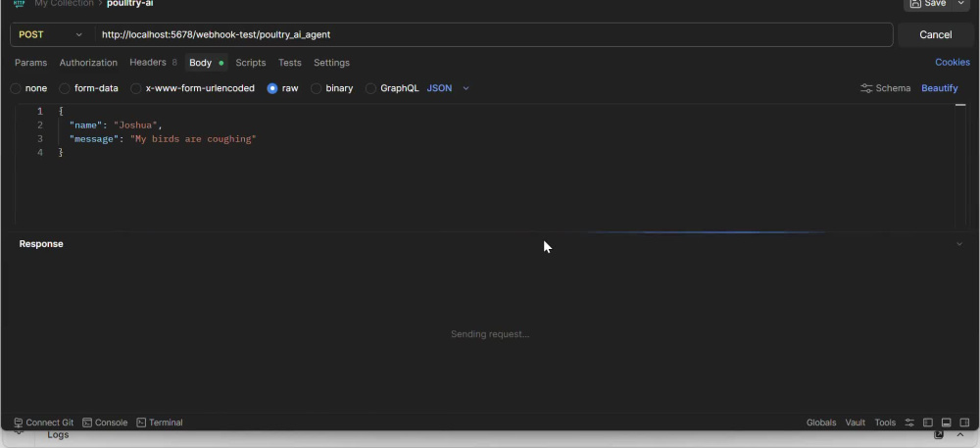
Task: Beautify the JSON body
Action: point(940,88)
